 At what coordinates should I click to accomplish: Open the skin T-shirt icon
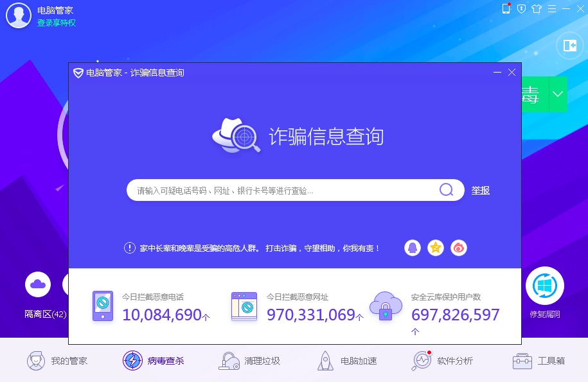pyautogui.click(x=537, y=8)
